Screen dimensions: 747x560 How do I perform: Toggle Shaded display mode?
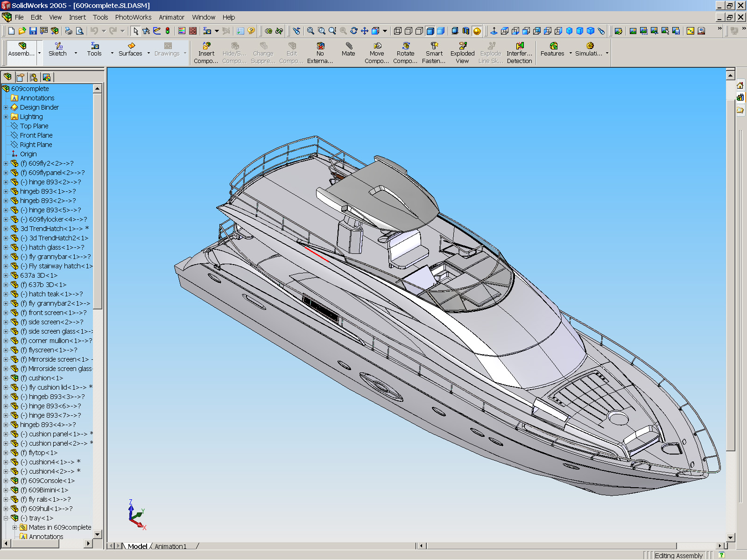(440, 32)
